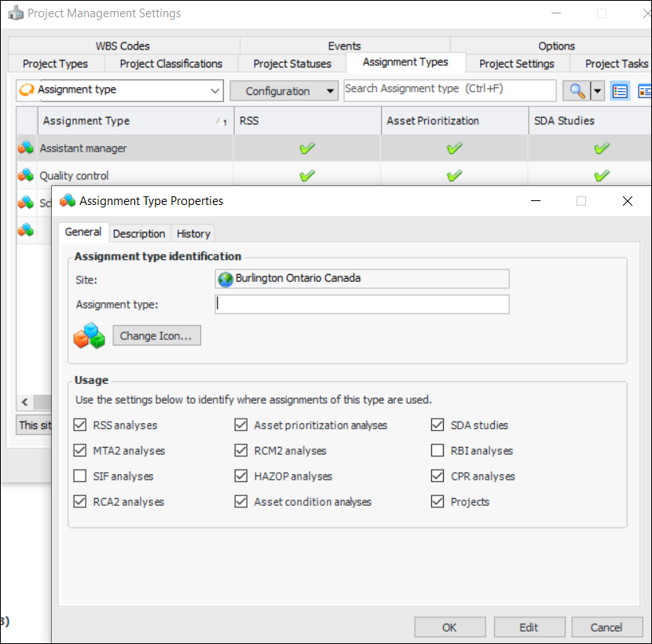Open the search options dropdown arrow
652x644 pixels.
(x=598, y=91)
